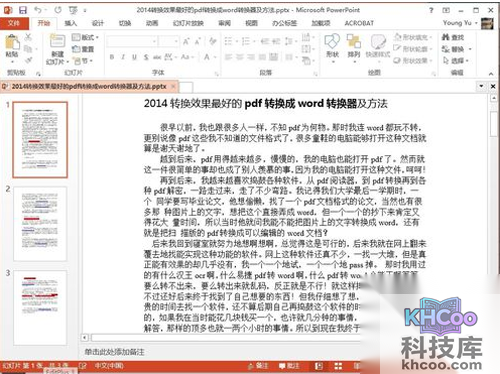Open Young Yu account menu
Image resolution: width=500 pixels, height=374 pixels.
pos(460,23)
